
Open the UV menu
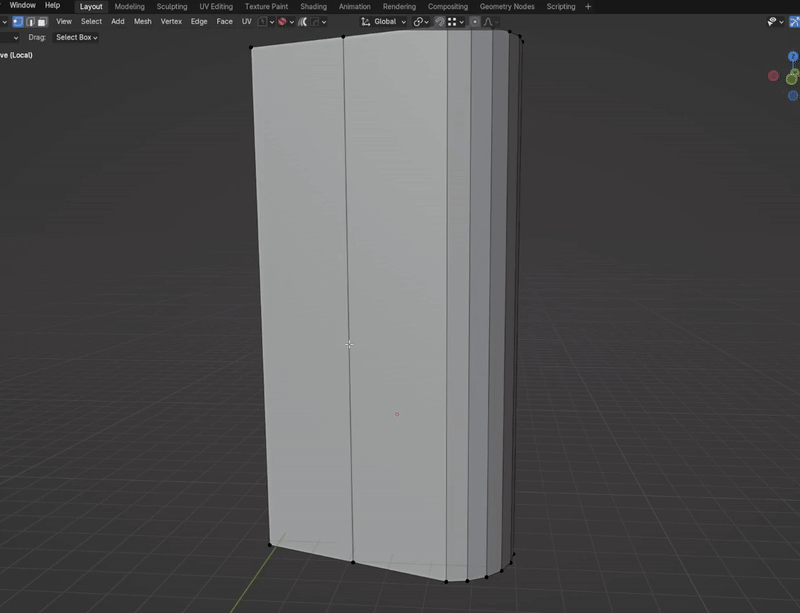pos(246,21)
